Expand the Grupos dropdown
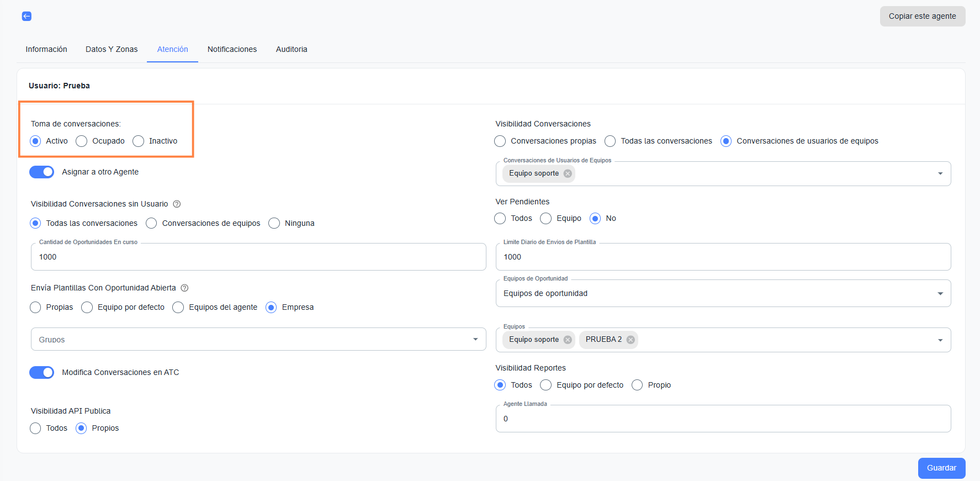Screen dimensions: 980x481 click(475, 340)
